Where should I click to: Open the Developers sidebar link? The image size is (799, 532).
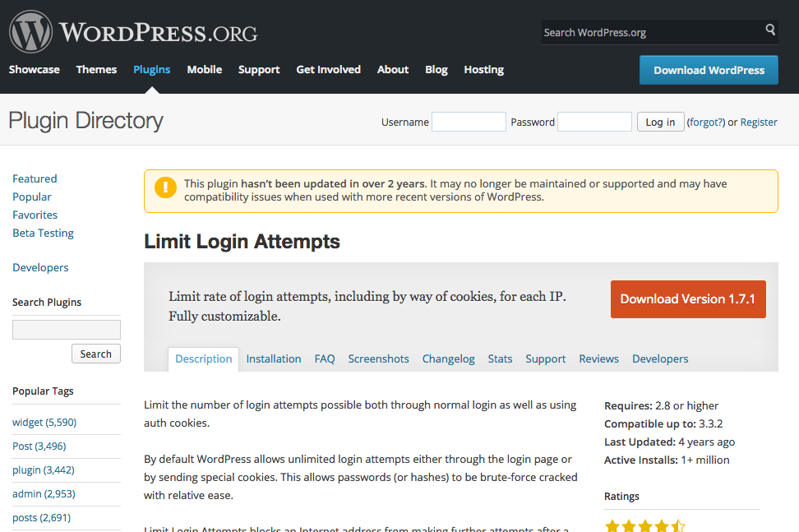coord(40,267)
